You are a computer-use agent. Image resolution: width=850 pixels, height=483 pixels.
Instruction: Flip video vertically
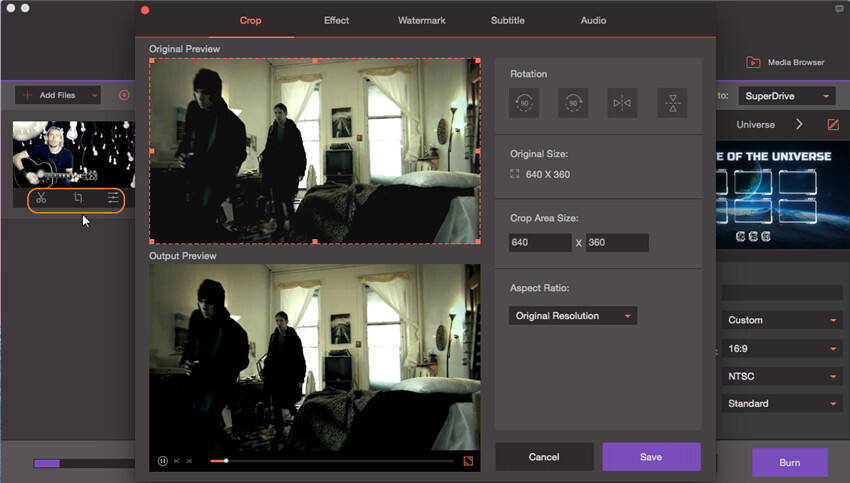672,102
